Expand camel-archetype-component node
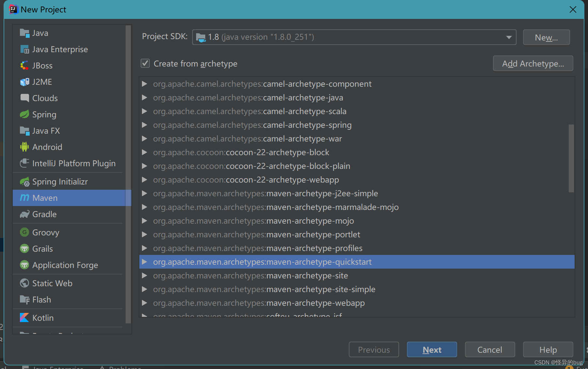 [144, 84]
